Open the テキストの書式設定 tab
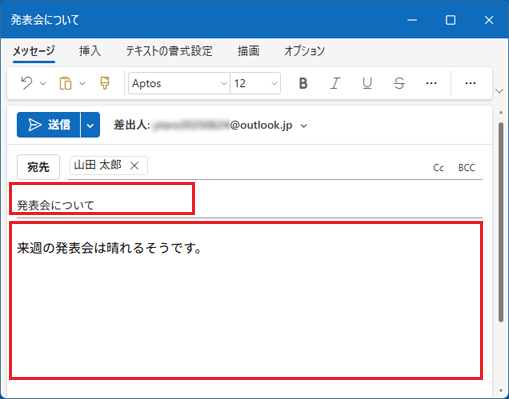This screenshot has height=399, width=509. click(169, 51)
